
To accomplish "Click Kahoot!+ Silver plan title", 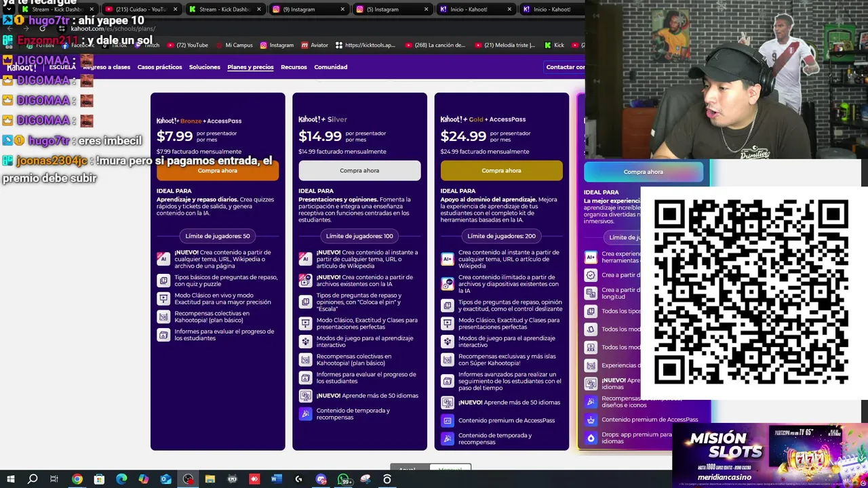I will [x=323, y=119].
